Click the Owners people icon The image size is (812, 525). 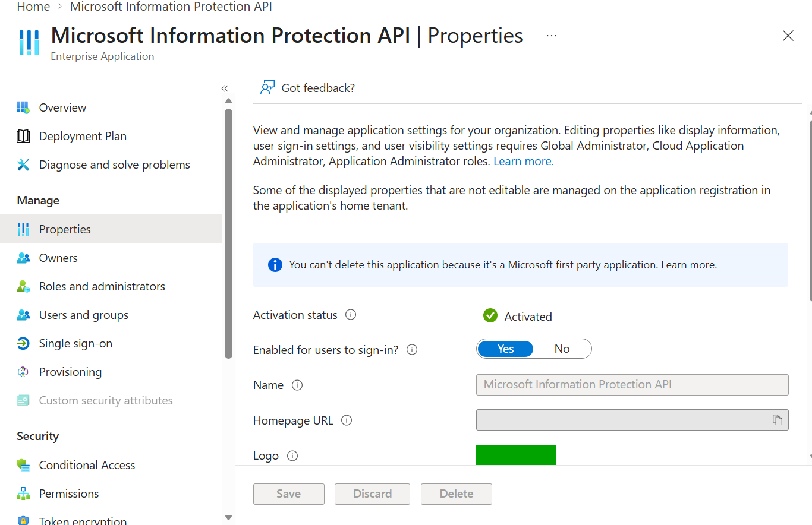tap(23, 258)
